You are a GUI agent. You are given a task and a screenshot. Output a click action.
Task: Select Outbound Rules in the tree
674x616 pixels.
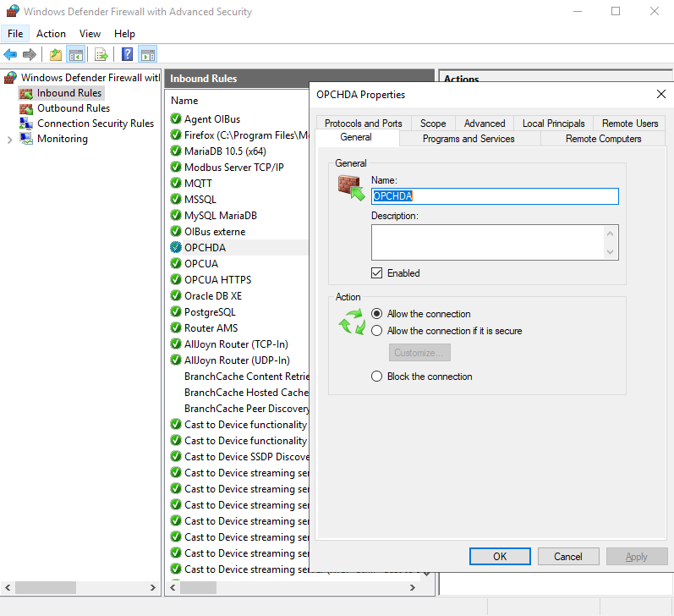click(x=74, y=108)
